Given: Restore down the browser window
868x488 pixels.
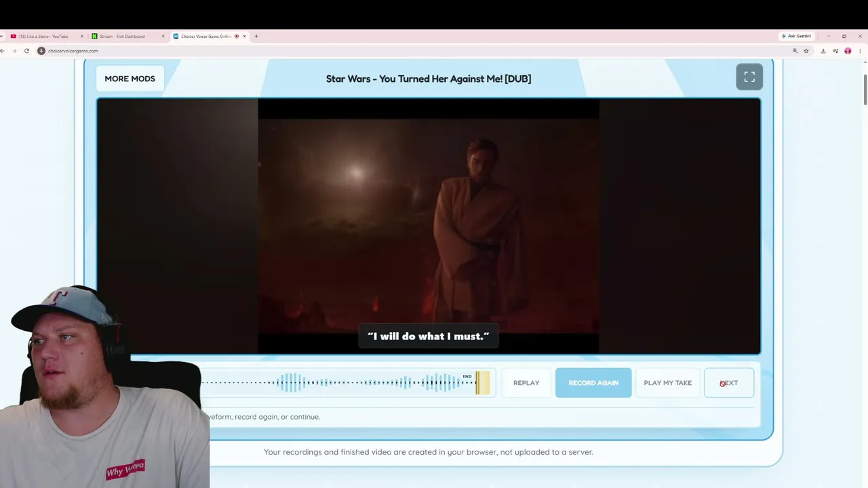Looking at the screenshot, I should pyautogui.click(x=844, y=36).
